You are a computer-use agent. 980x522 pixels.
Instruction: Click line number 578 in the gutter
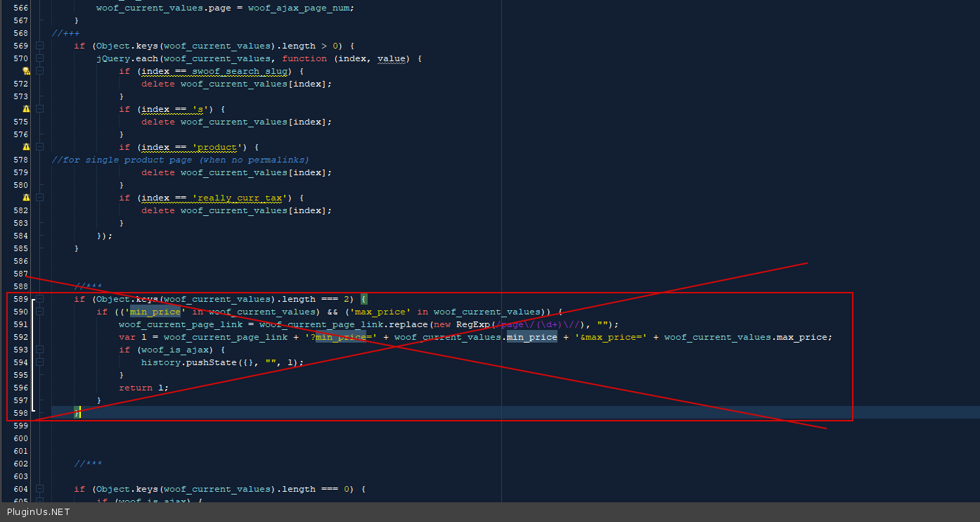[20, 160]
